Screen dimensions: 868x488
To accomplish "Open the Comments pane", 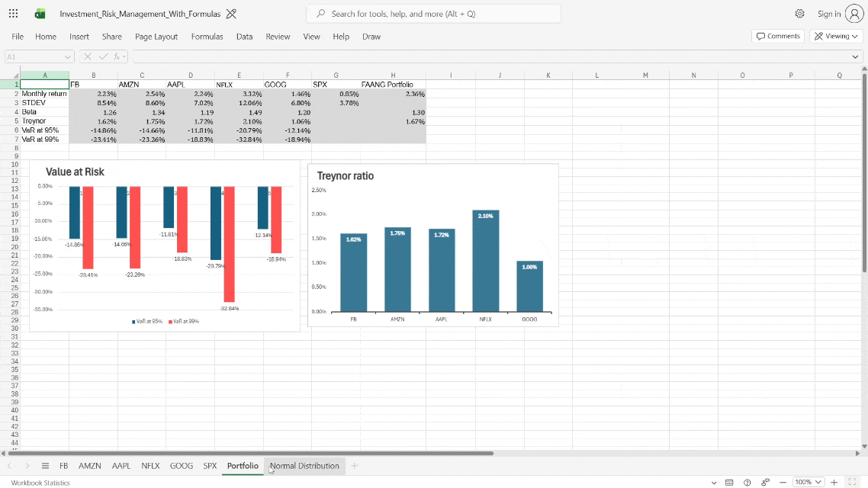I will click(778, 36).
